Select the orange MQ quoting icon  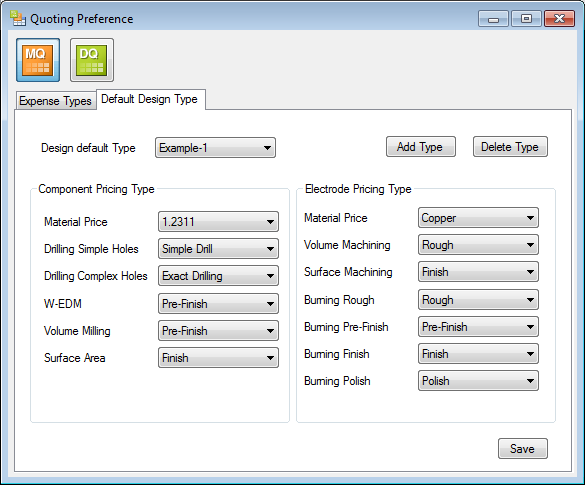pyautogui.click(x=38, y=60)
